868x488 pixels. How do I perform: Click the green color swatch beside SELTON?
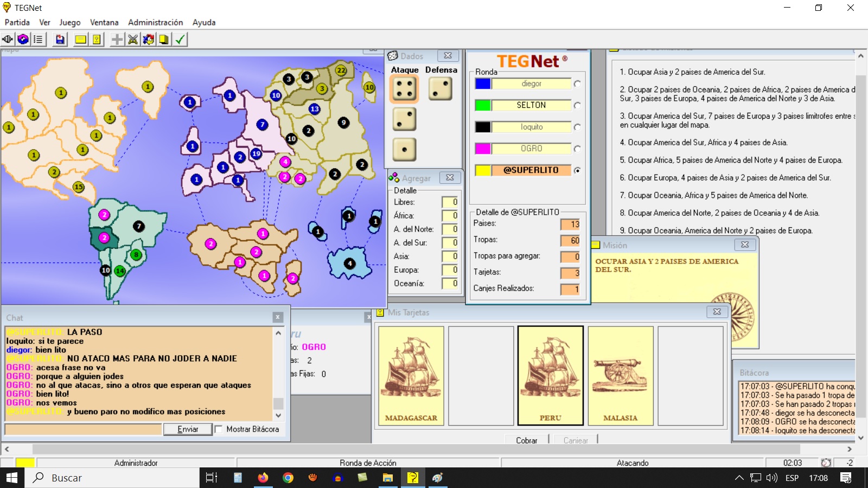(x=482, y=105)
